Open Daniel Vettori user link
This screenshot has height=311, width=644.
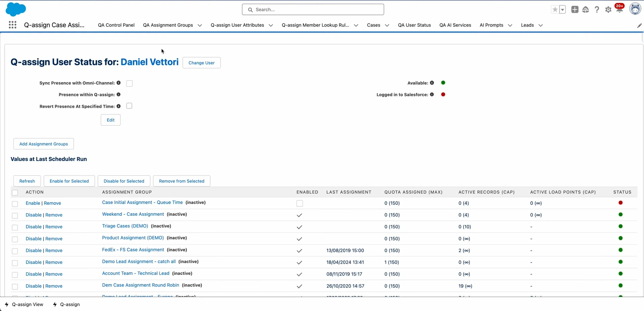pyautogui.click(x=150, y=62)
